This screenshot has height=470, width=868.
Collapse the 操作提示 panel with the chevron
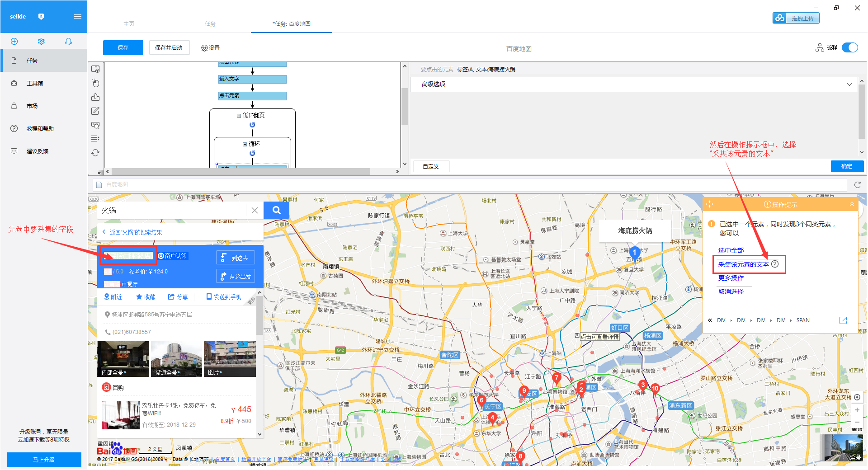(852, 204)
